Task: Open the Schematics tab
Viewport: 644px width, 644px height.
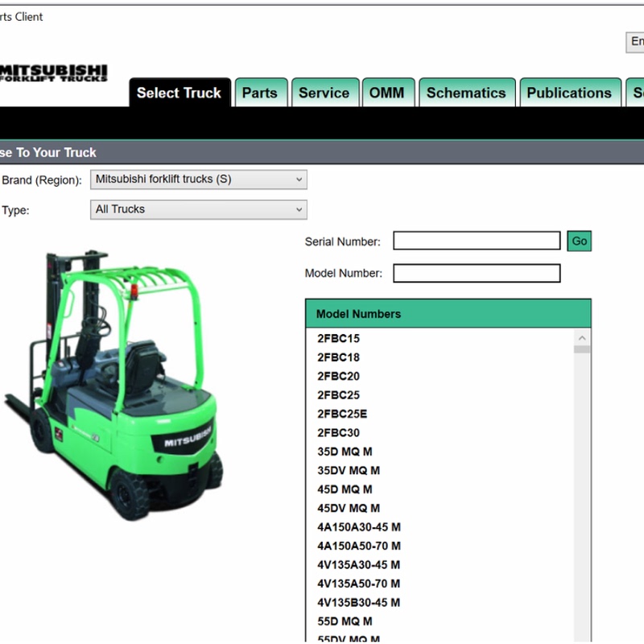Action: pyautogui.click(x=467, y=93)
